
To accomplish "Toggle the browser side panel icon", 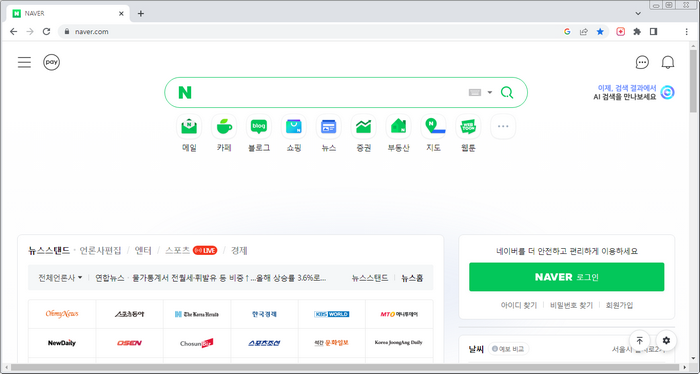I will pos(654,32).
